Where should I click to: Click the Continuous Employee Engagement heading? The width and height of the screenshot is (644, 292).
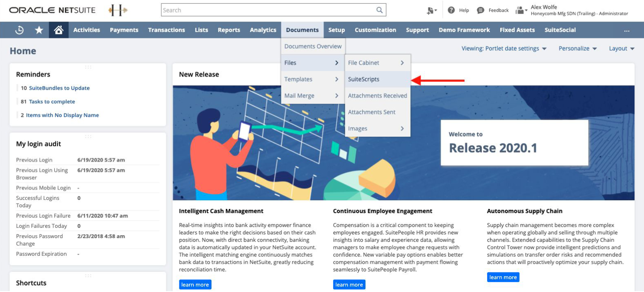click(383, 211)
